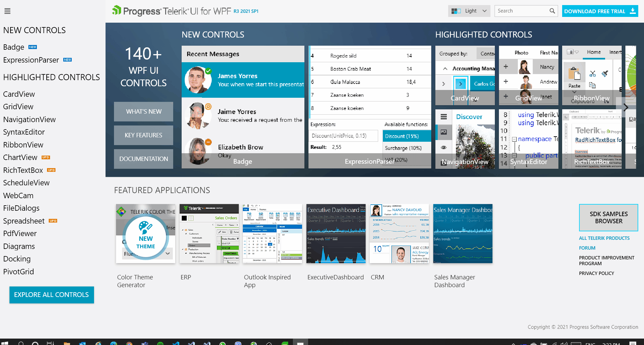
Task: Open Spreadsheet from the sidebar
Action: (24, 221)
